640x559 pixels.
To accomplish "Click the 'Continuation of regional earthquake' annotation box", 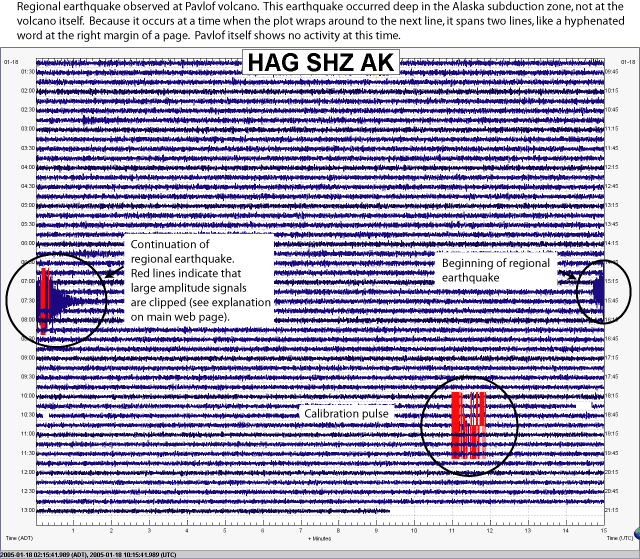I will tap(193, 280).
